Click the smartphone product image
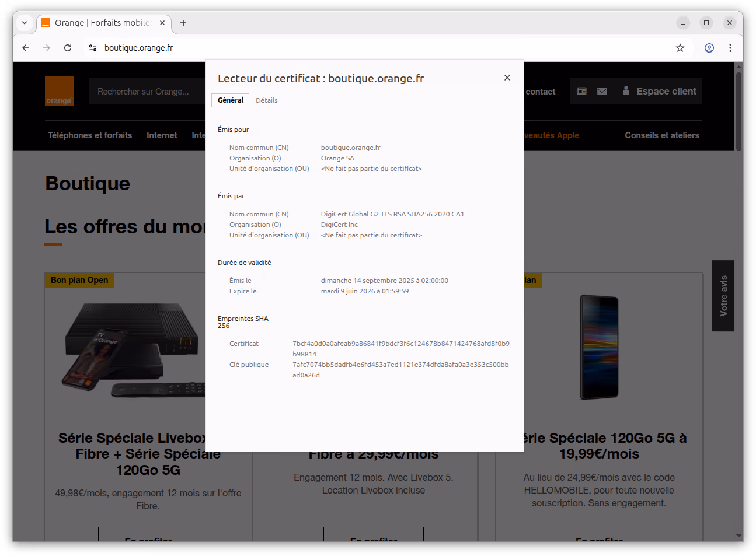 point(599,348)
